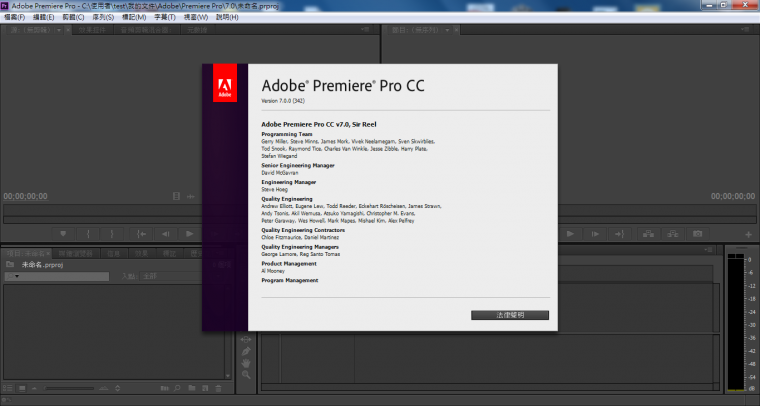Image resolution: width=760 pixels, height=406 pixels.
Task: Open the 字幕(T) menu
Action: pyautogui.click(x=165, y=17)
